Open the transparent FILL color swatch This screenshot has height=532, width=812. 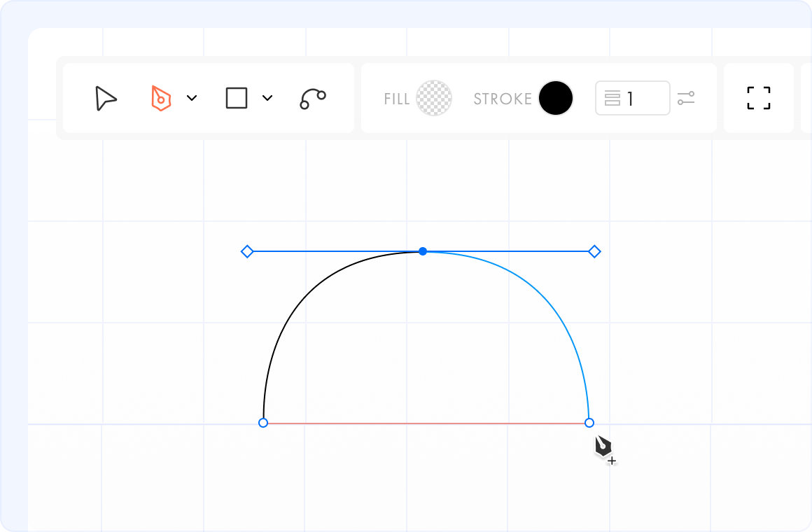point(433,98)
